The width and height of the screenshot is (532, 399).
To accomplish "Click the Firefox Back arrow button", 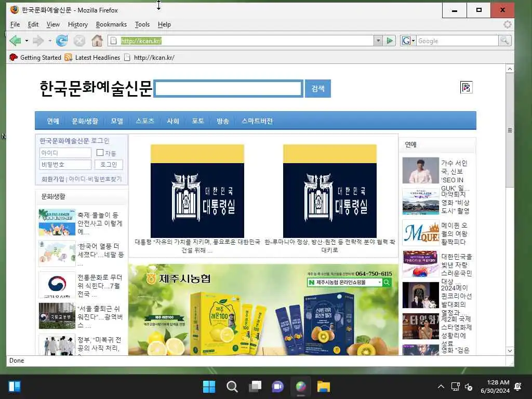I will click(15, 41).
